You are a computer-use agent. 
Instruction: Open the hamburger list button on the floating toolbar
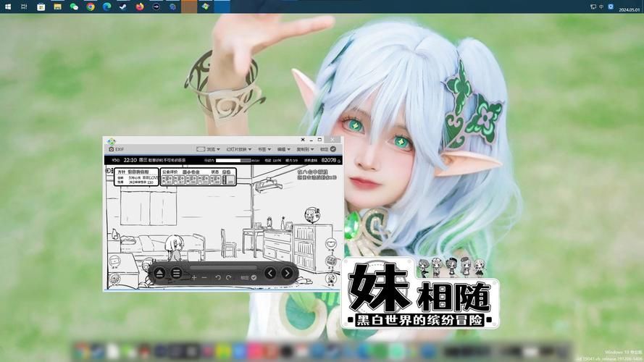coord(176,273)
